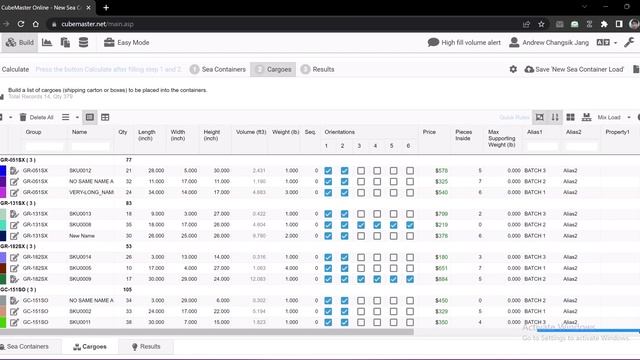This screenshot has width=640, height=360.
Task: Open load settings gear icon
Action: click(x=513, y=69)
